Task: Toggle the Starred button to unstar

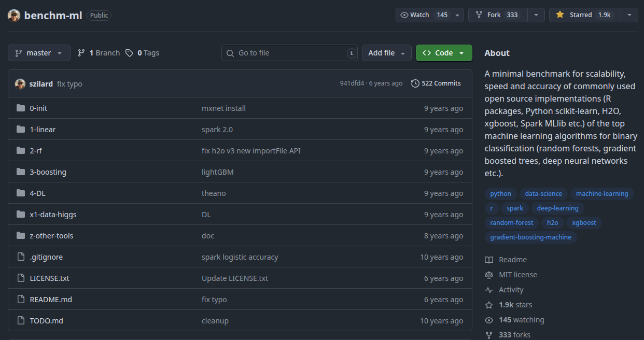Action: point(583,15)
